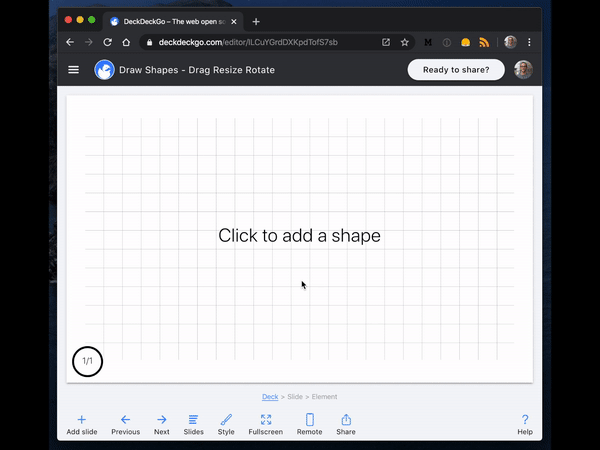
Task: Click the Medium M extension icon
Action: point(428,42)
